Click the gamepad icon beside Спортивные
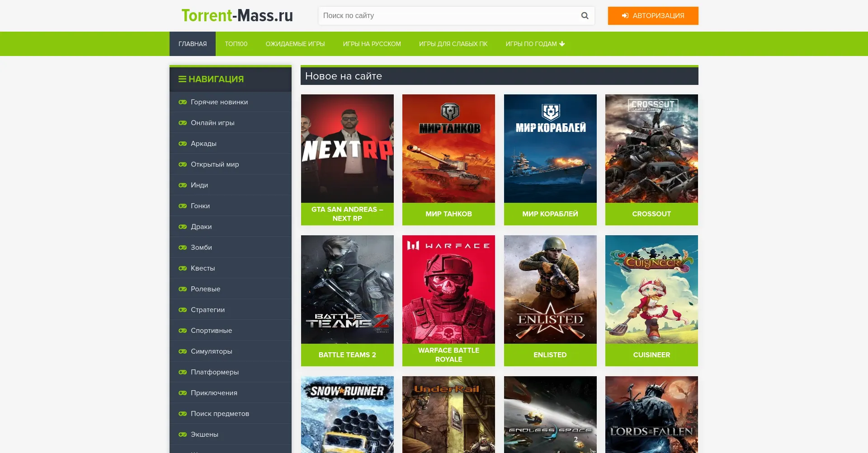This screenshot has width=868, height=453. click(183, 331)
